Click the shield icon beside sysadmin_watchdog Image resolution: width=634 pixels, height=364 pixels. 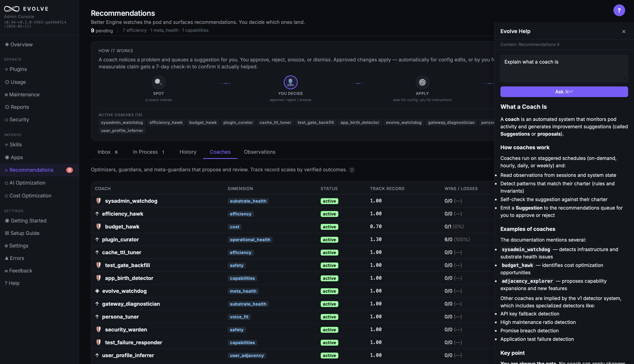click(x=98, y=201)
